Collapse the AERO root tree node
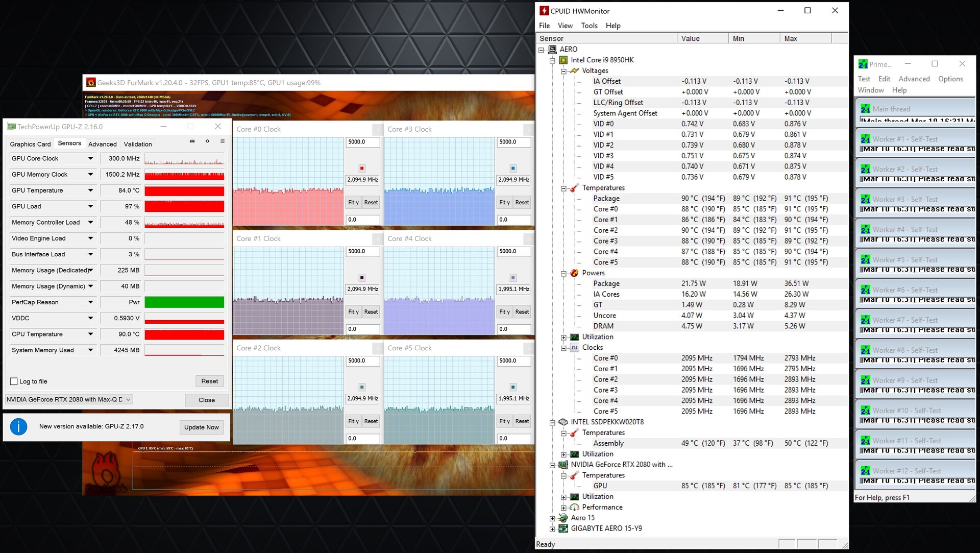 tap(541, 50)
